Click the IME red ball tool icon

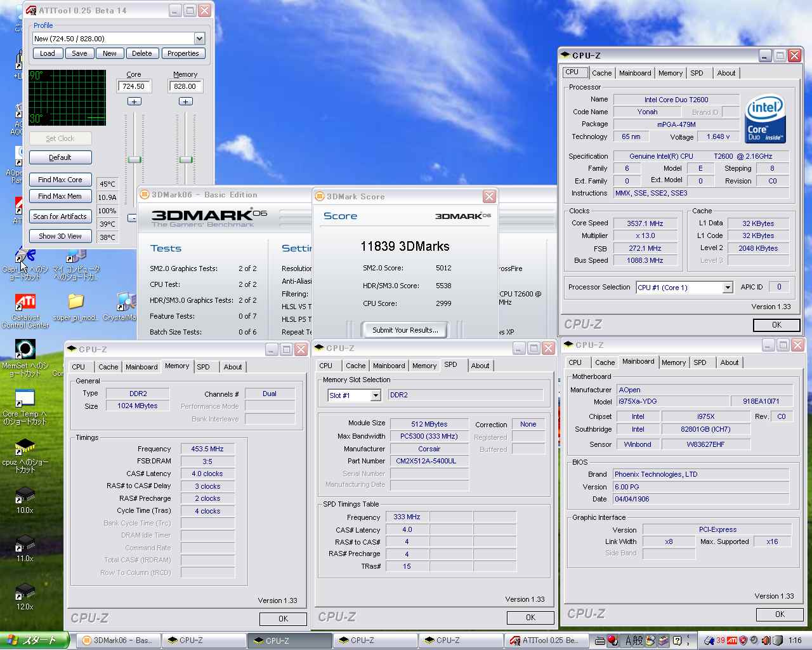coord(613,640)
